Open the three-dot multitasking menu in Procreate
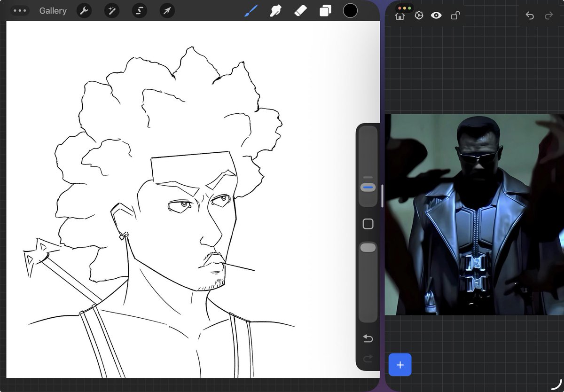The width and height of the screenshot is (564, 392). [20, 10]
